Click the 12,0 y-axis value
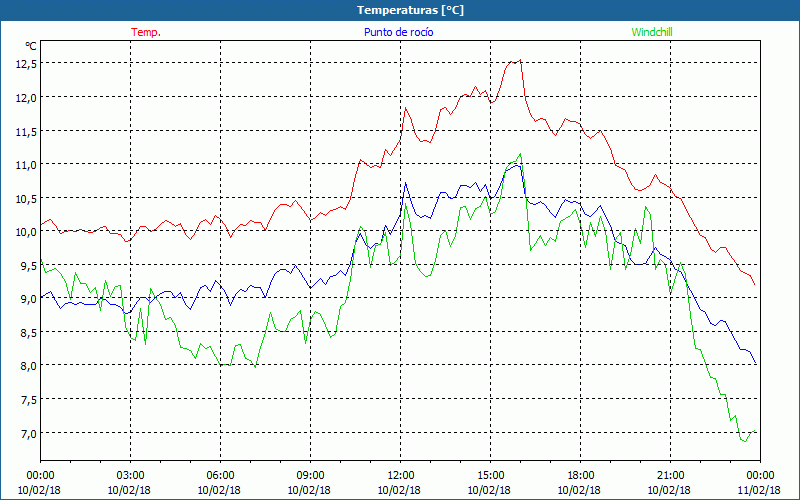This screenshot has width=800, height=500. pos(26,97)
